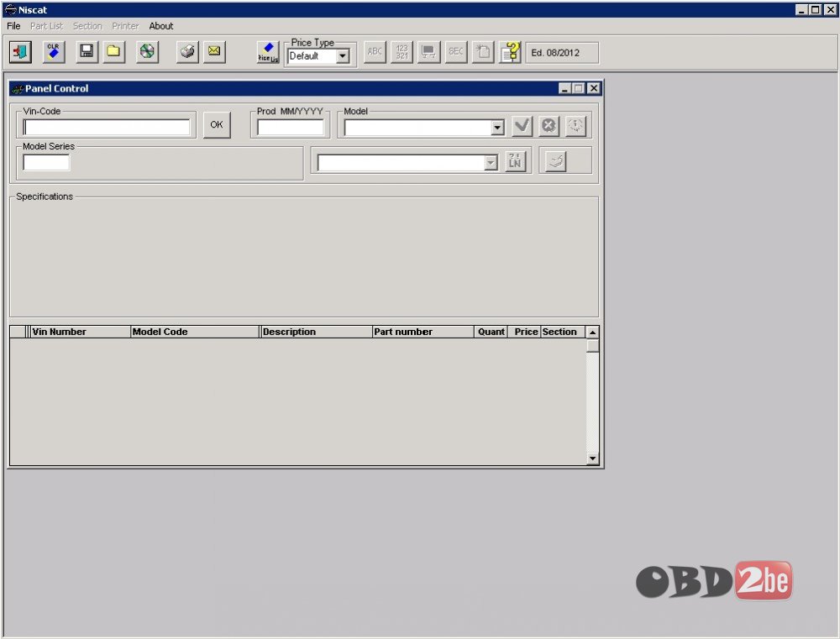Click into the Vin-Code input field
The image size is (840, 639).
[107, 127]
